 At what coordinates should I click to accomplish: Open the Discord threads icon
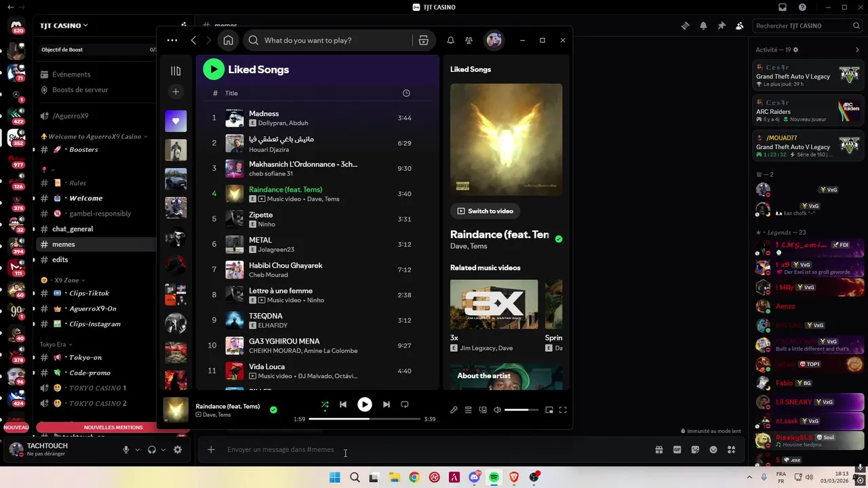686,26
